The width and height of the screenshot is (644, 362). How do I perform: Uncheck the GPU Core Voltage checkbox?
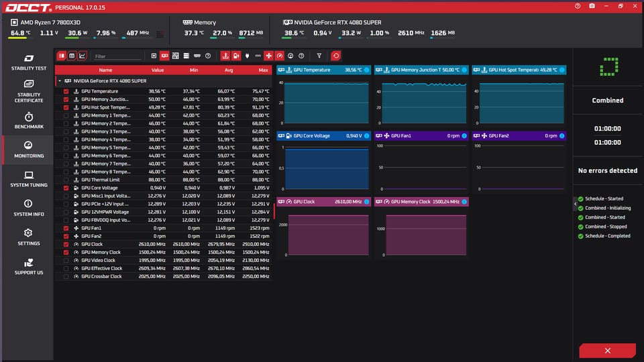pos(66,188)
